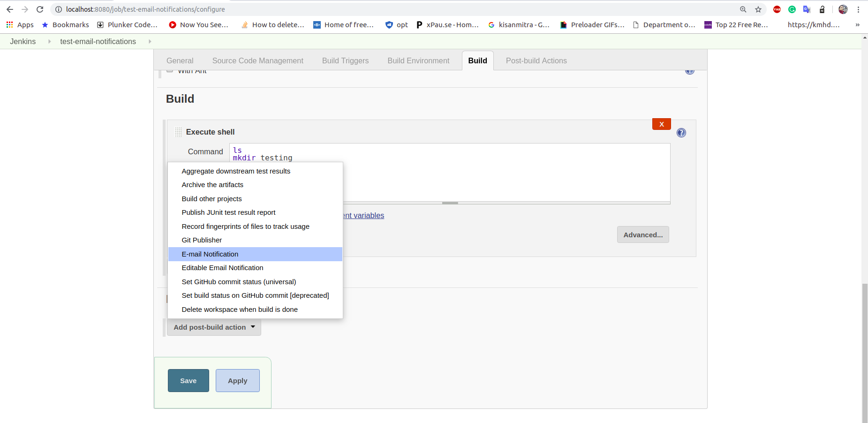Open Google Translate extension icon
Viewport: 868px width, 423px height.
pyautogui.click(x=807, y=9)
